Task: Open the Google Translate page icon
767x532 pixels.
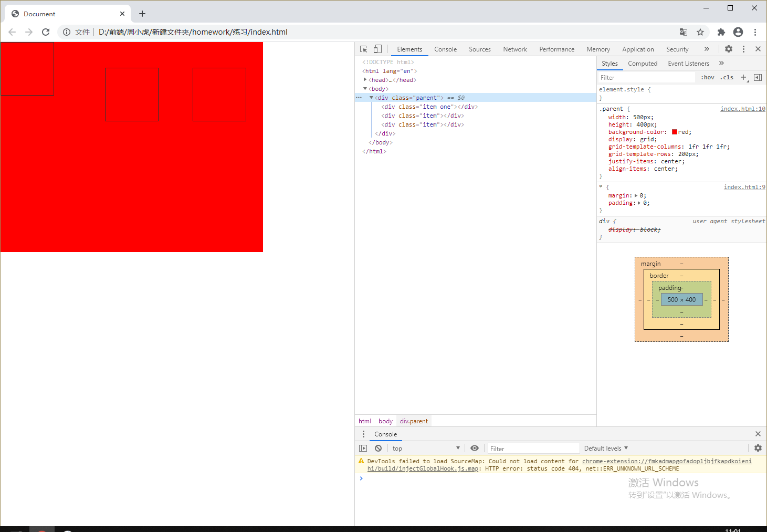Action: coord(684,32)
